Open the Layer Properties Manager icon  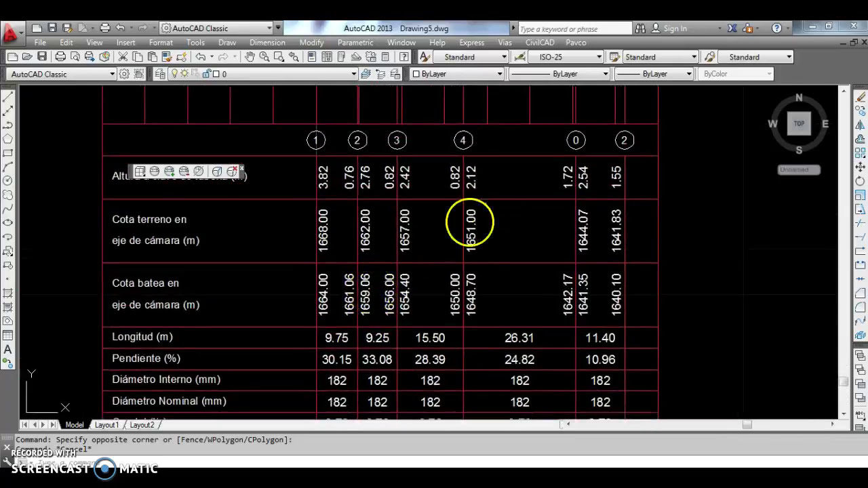[159, 74]
